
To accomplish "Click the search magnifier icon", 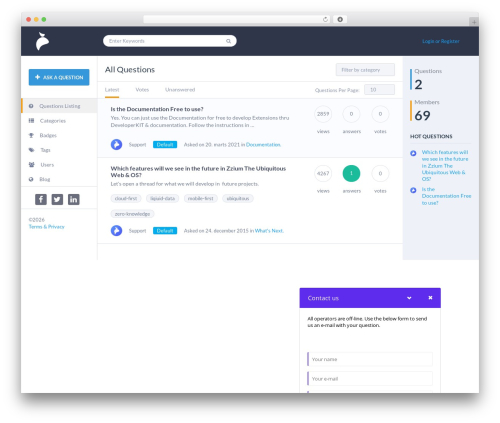I will click(228, 41).
